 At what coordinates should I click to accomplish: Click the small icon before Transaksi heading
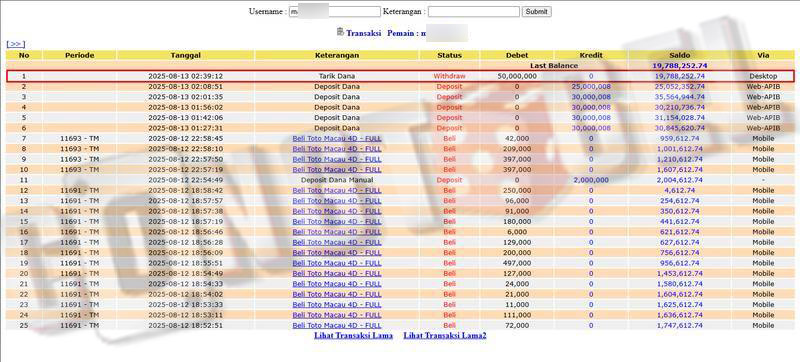pos(340,32)
